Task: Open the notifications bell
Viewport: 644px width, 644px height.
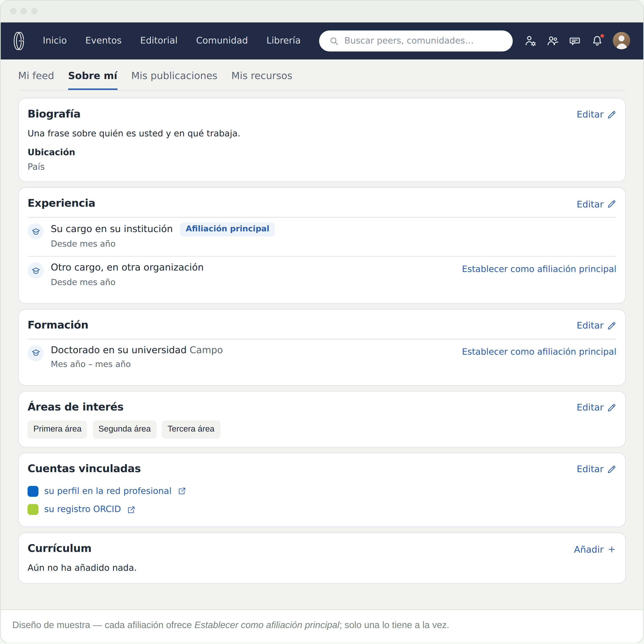Action: tap(597, 41)
